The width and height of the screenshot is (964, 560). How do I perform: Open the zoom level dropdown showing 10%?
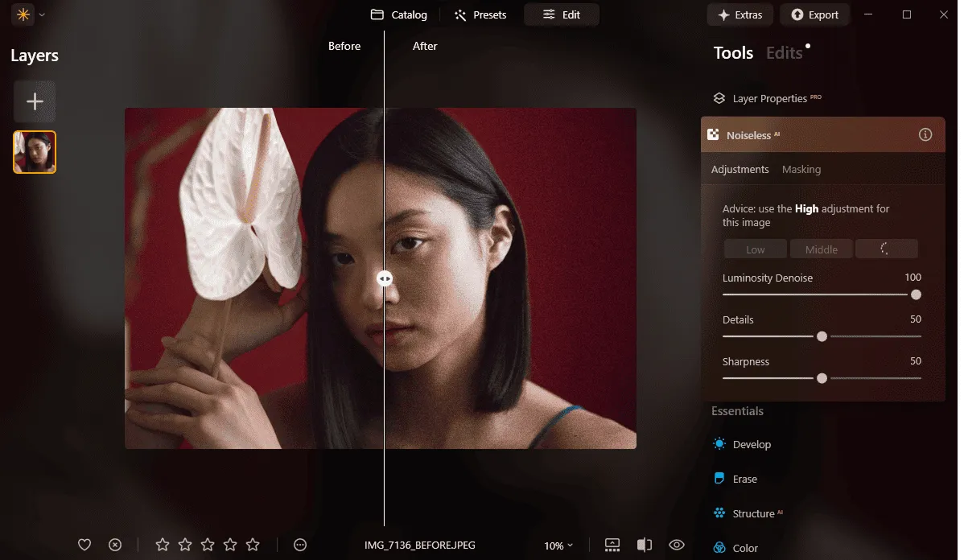click(558, 546)
